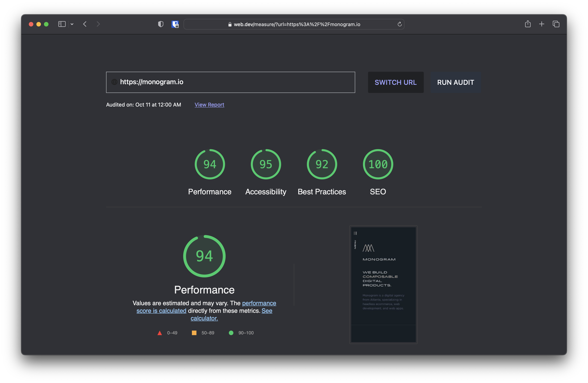The width and height of the screenshot is (588, 383).
Task: Open a new tab with plus icon
Action: click(542, 24)
